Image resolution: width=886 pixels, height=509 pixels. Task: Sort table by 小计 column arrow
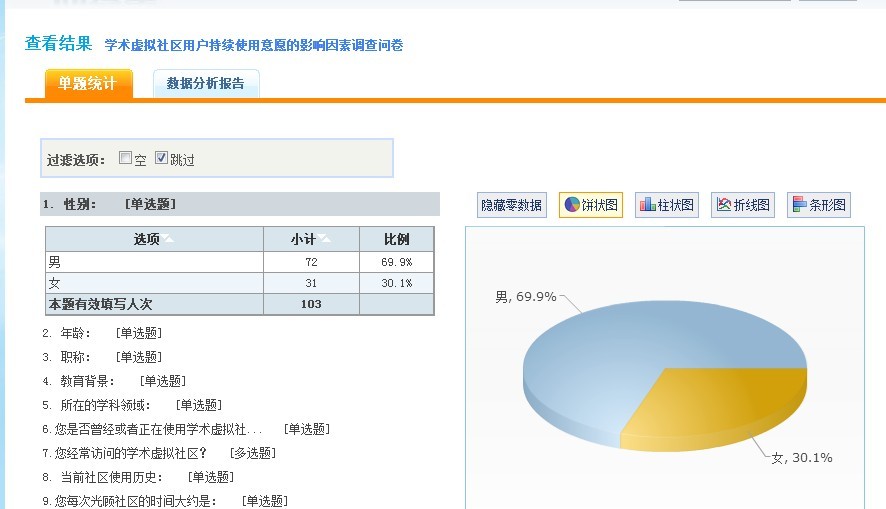[324, 239]
